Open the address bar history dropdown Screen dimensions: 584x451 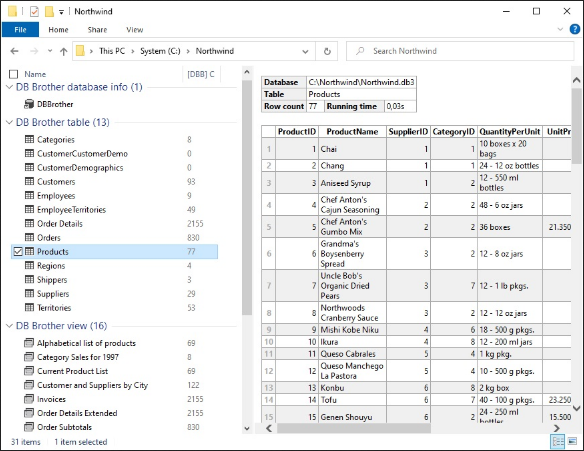[305, 51]
